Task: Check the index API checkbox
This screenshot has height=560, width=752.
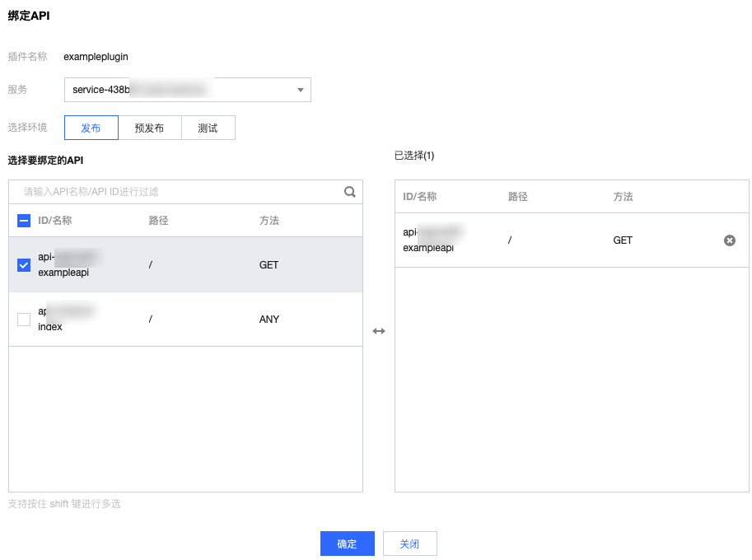Action: (24, 320)
